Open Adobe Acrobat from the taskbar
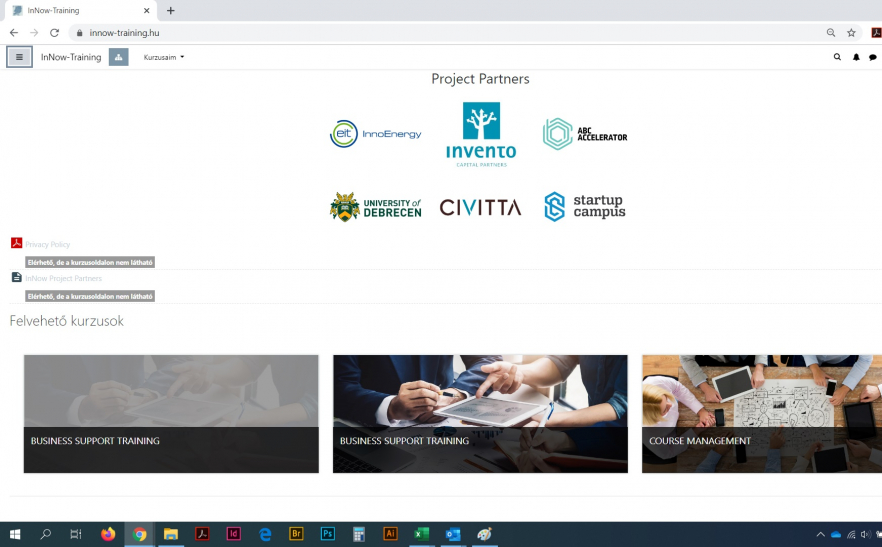The image size is (882, 547). (202, 534)
